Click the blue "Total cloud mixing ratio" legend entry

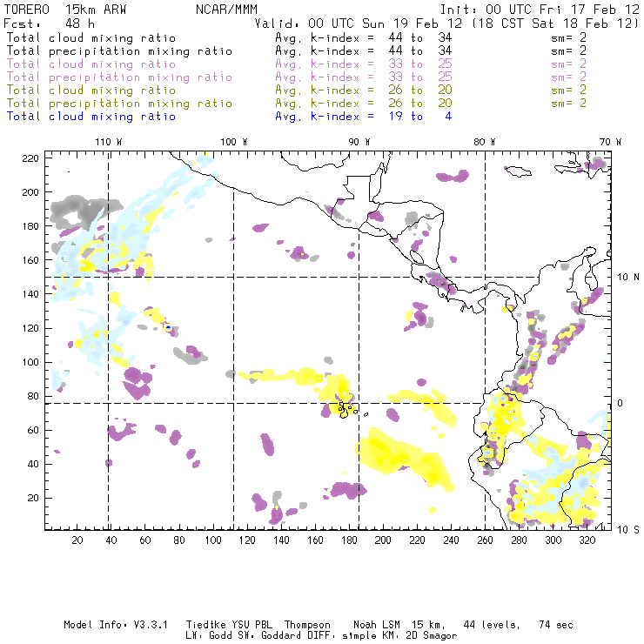click(91, 116)
